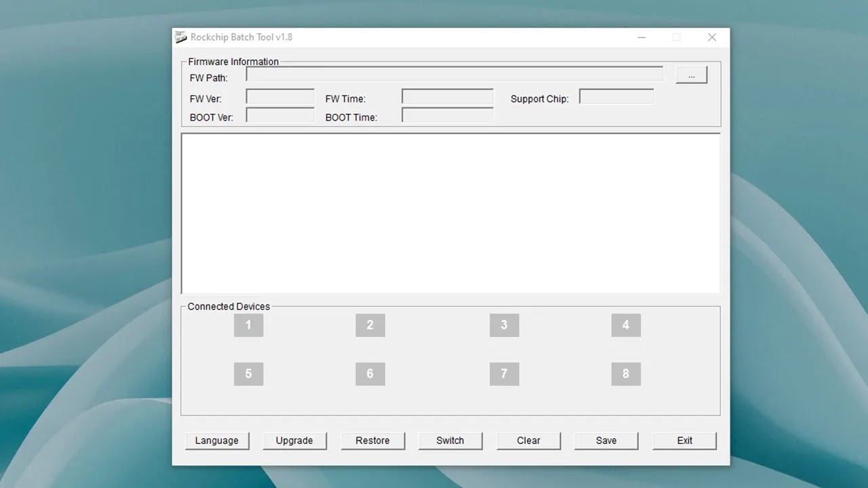Click the "Connected Devices" group label
The image size is (868, 488).
click(229, 306)
